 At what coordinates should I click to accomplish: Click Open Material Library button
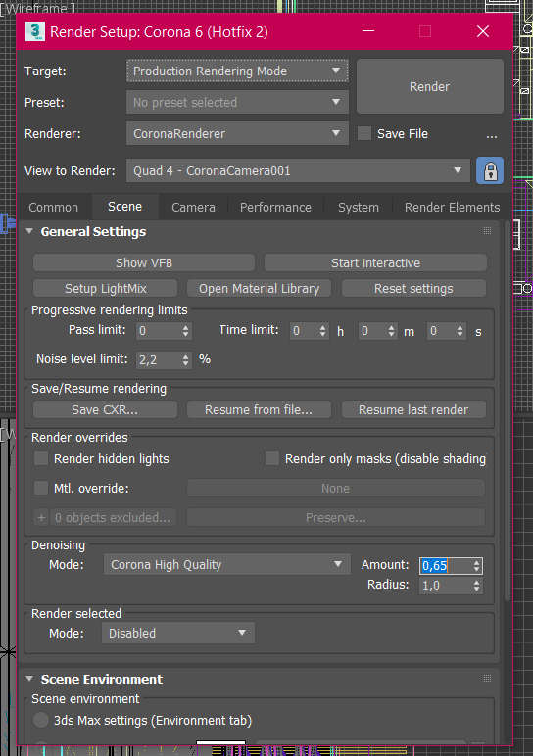click(x=259, y=288)
